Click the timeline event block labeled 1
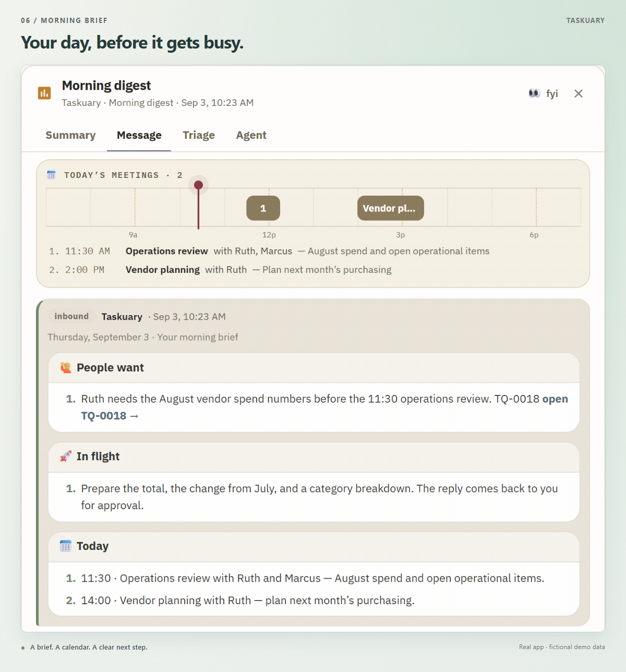 [x=263, y=208]
